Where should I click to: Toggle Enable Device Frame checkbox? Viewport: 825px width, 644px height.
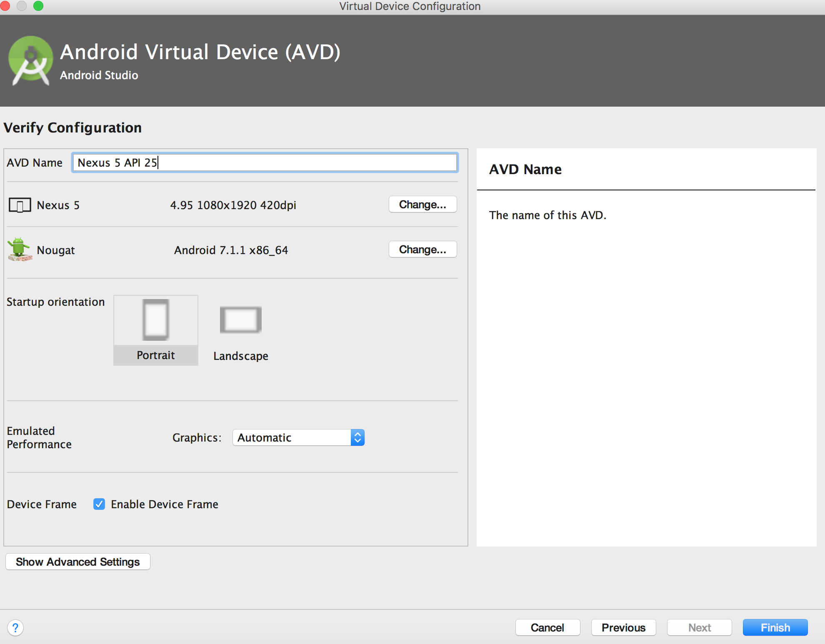99,504
